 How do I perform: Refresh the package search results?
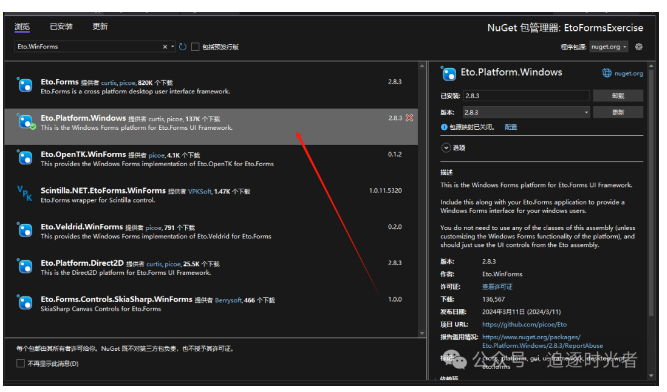pos(183,47)
